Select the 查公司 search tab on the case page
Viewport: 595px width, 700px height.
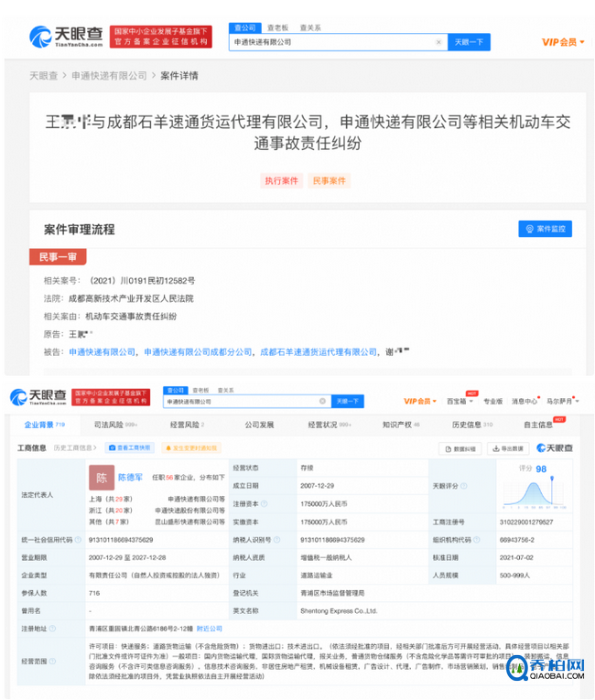pyautogui.click(x=244, y=27)
